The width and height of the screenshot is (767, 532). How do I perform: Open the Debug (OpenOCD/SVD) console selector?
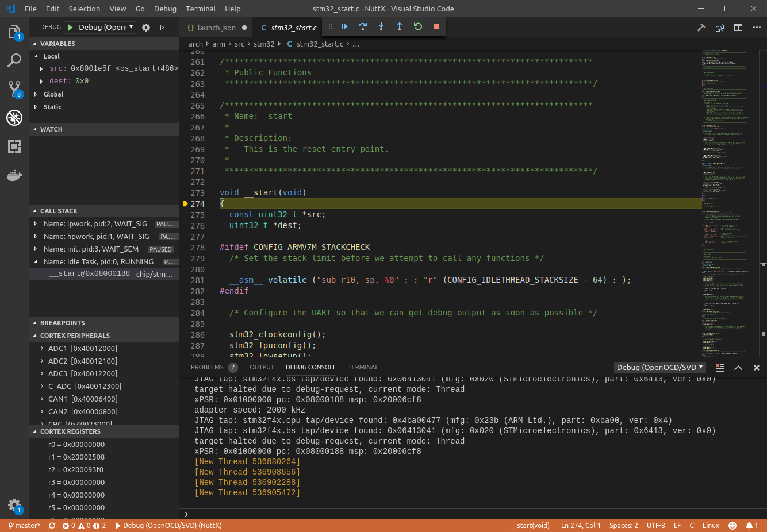tap(659, 367)
